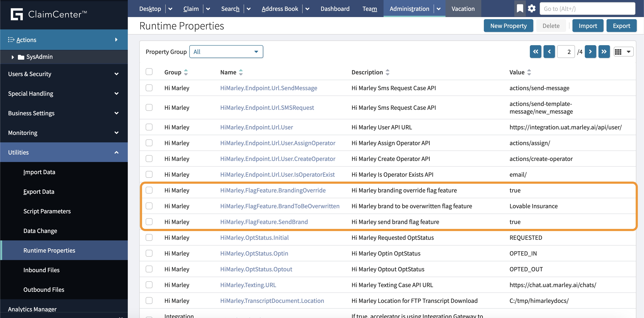
Task: Click the New Property button
Action: click(x=508, y=26)
